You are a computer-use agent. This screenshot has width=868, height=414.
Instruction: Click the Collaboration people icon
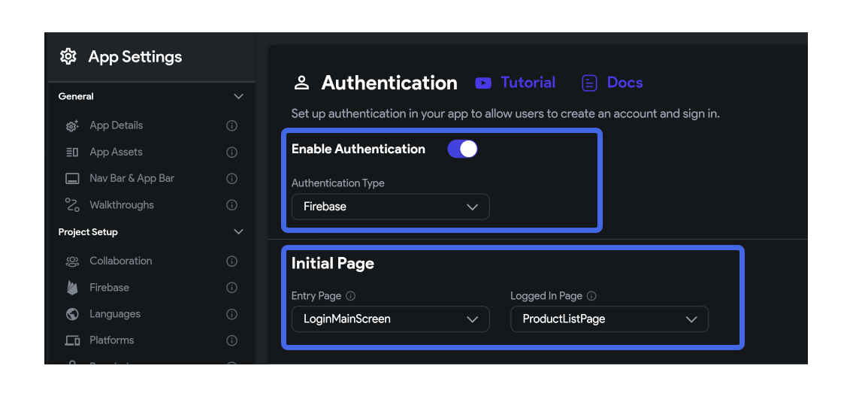[72, 261]
